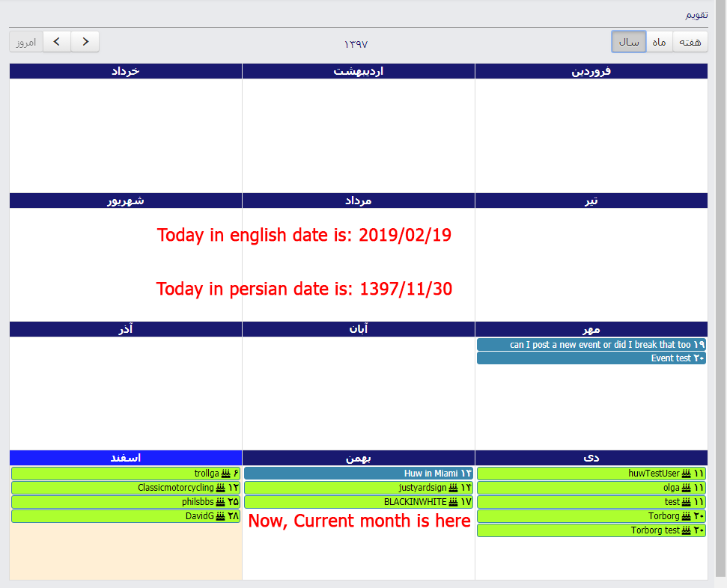Click the next year chevron arrow
The image size is (727, 588).
58,42
